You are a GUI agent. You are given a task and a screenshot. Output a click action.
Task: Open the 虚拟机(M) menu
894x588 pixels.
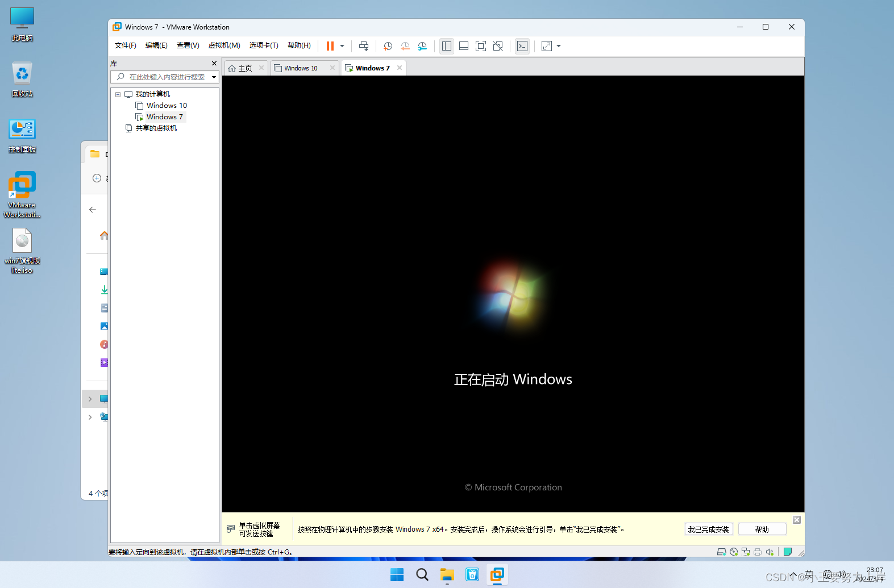pyautogui.click(x=224, y=45)
